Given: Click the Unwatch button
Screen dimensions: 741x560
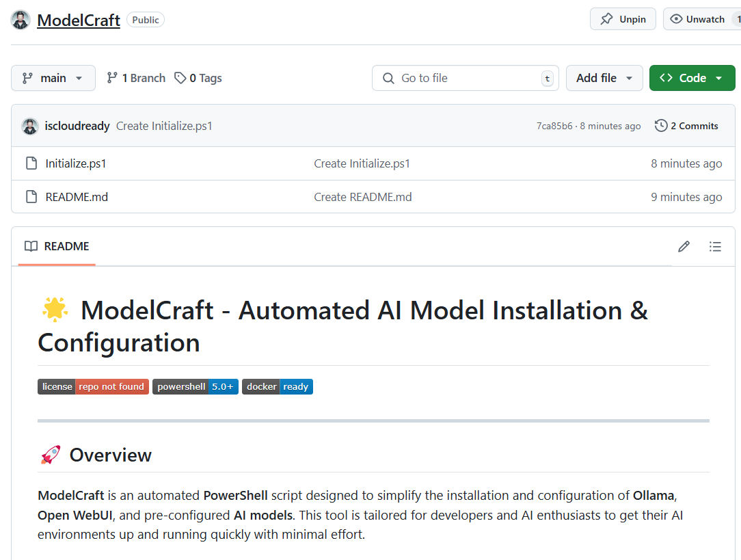Looking at the screenshot, I should pyautogui.click(x=702, y=19).
